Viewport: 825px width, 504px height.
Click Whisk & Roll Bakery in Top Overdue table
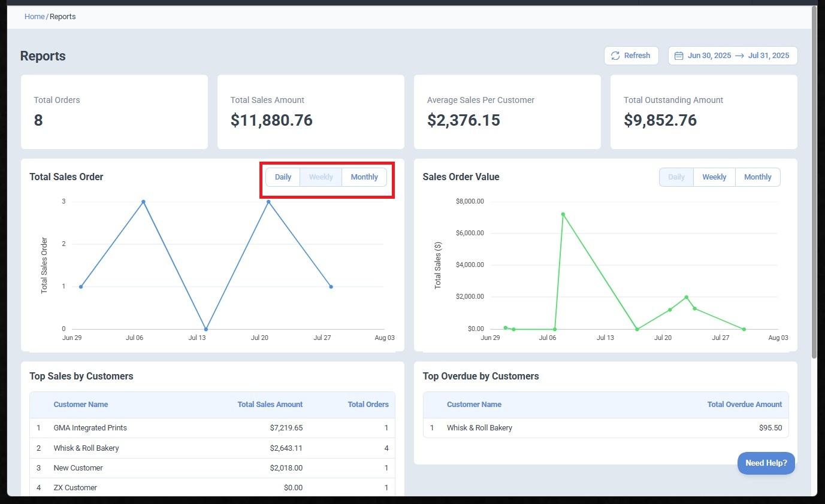point(479,428)
